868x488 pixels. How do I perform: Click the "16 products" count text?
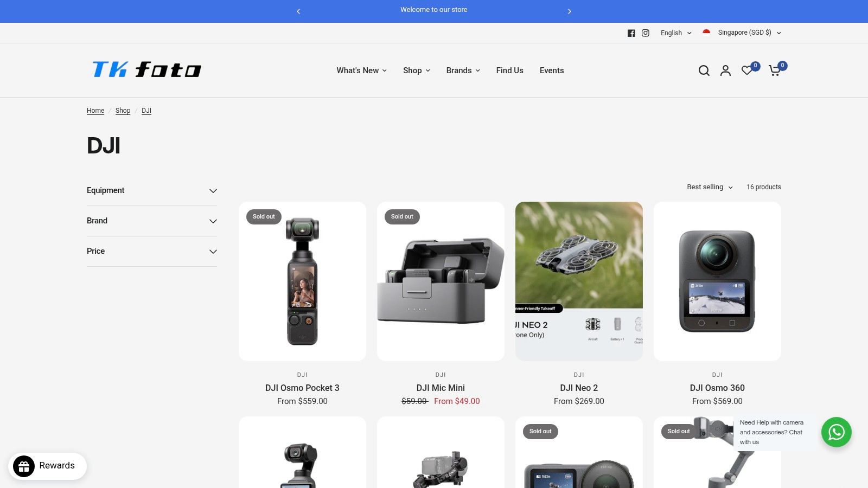764,187
